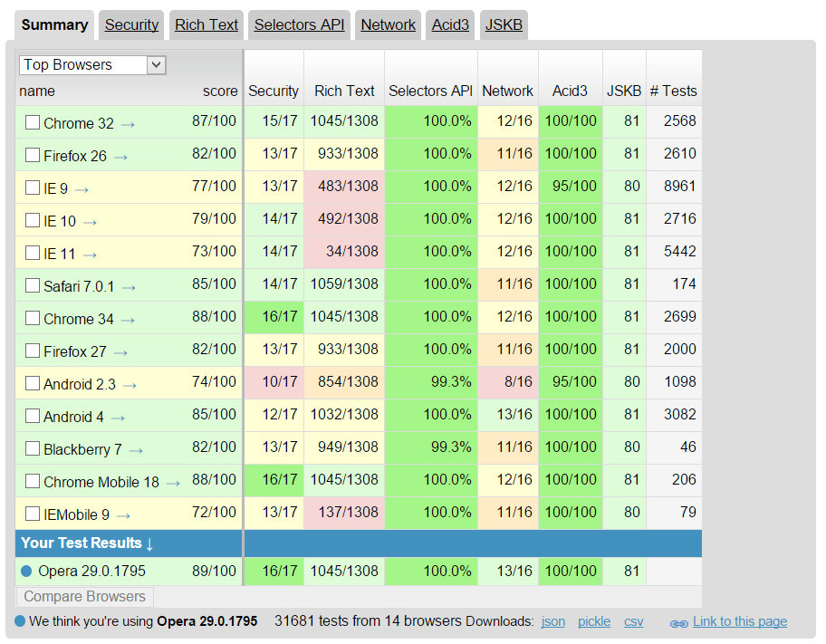Tick the IE 9 checkbox
The height and width of the screenshot is (644, 826).
point(33,187)
